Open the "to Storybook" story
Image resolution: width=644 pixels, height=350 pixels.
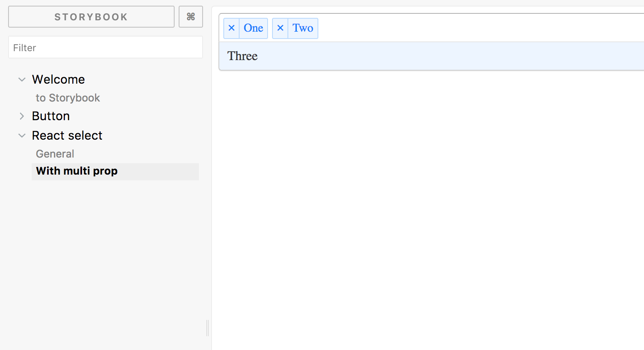68,98
